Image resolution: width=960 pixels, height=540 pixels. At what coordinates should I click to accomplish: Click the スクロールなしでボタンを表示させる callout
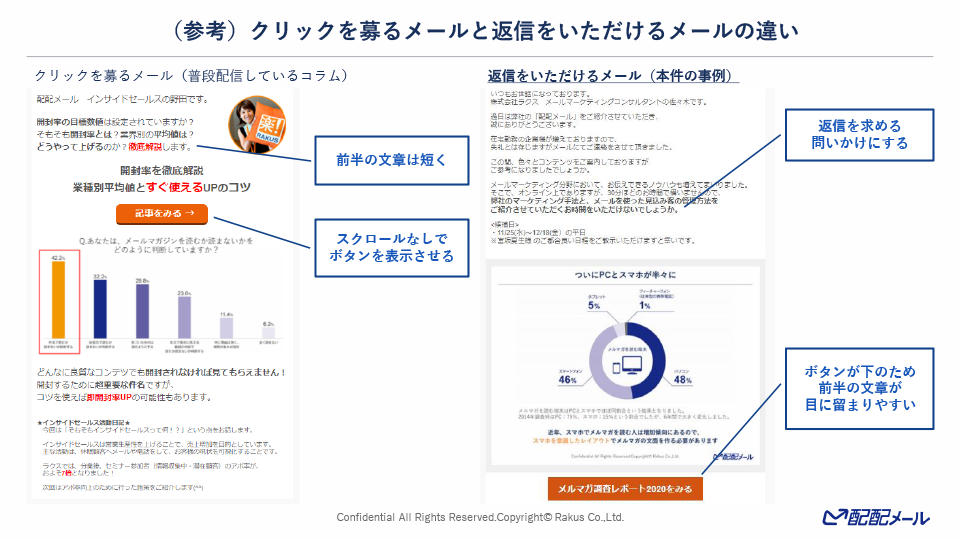(392, 247)
